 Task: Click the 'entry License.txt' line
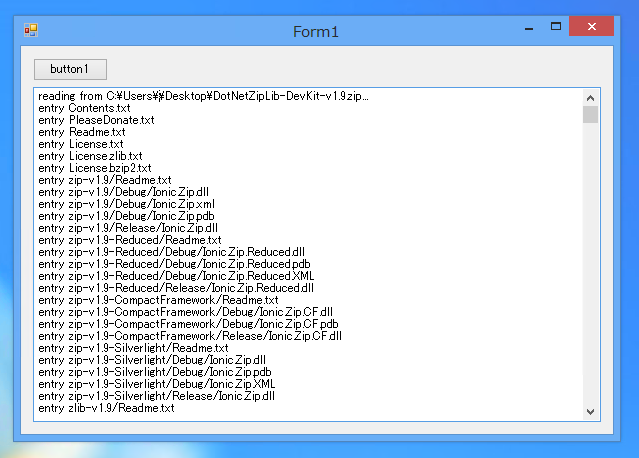point(81,144)
